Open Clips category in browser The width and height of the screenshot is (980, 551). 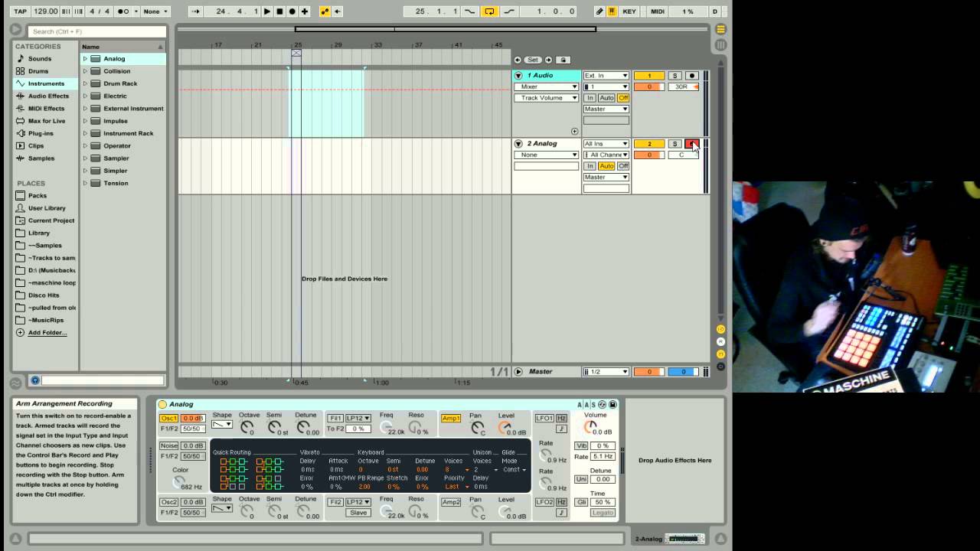coord(36,145)
